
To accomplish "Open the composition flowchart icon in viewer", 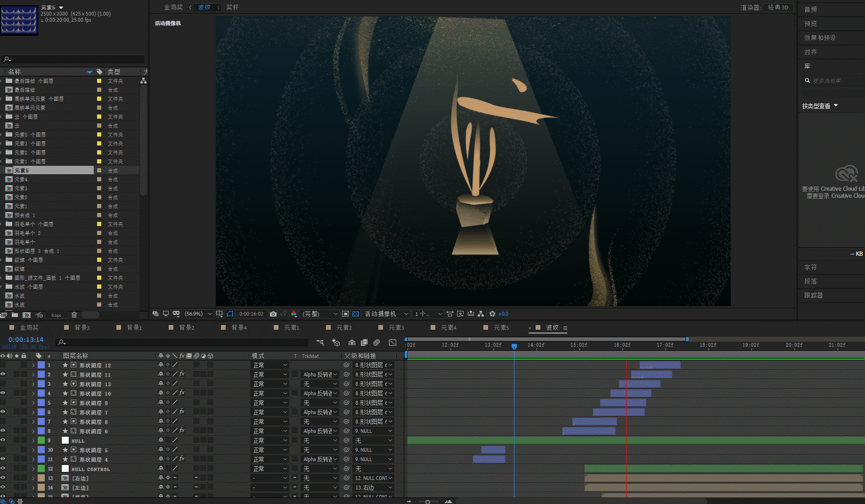I will click(481, 314).
